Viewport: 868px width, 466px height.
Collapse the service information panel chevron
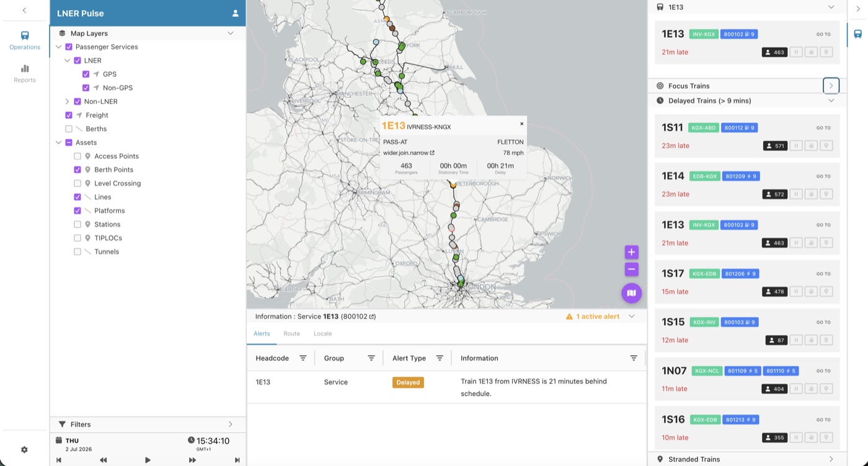[632, 317]
